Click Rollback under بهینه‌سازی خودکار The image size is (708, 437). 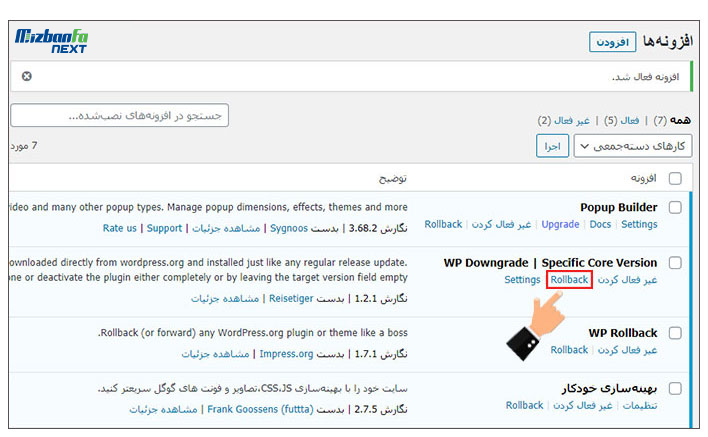point(524,405)
